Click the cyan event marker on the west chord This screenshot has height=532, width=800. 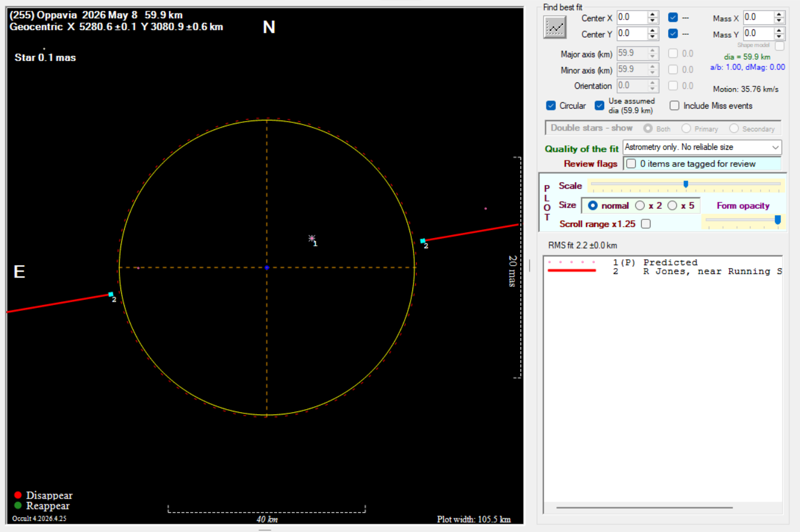[422, 241]
